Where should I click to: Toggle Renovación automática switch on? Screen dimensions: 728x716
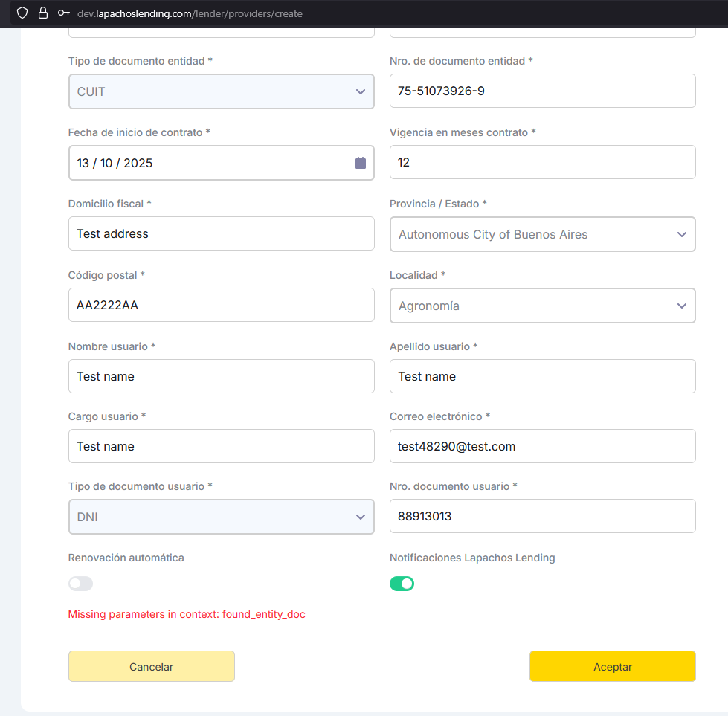pyautogui.click(x=80, y=584)
